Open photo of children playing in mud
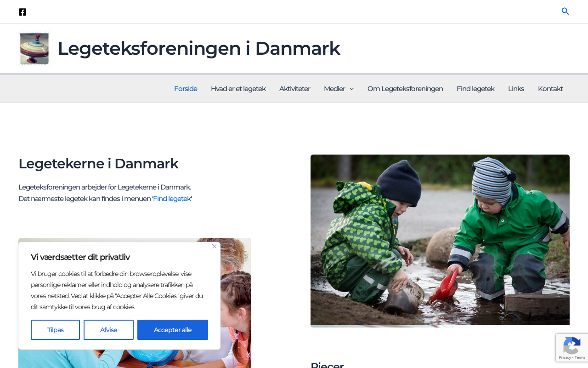Image resolution: width=588 pixels, height=368 pixels. 440,241
